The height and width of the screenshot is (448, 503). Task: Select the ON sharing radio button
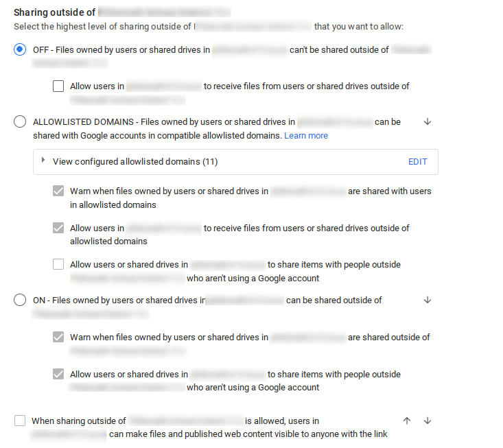point(20,300)
